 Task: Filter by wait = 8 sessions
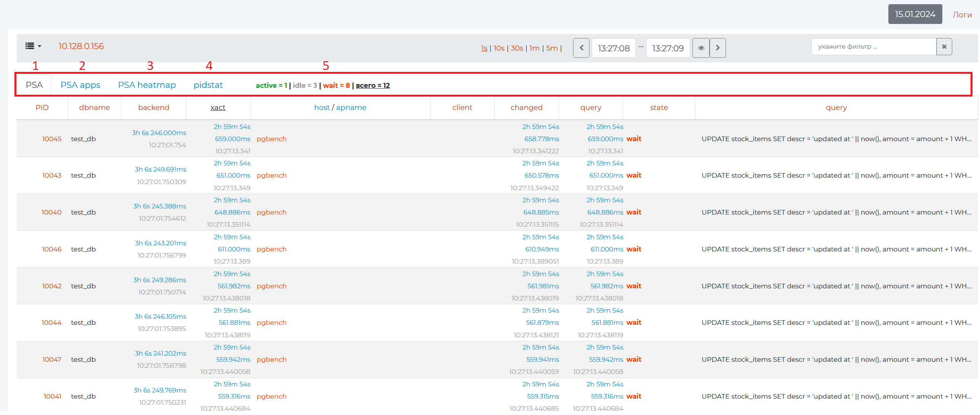pyautogui.click(x=336, y=85)
